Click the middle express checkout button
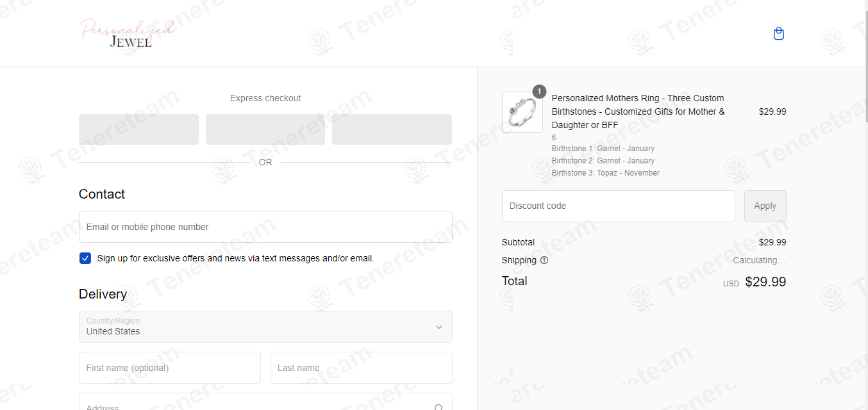868x410 pixels. [x=265, y=129]
